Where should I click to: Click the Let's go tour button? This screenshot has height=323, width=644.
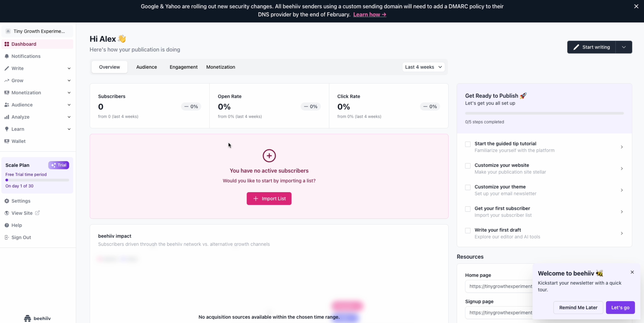[x=620, y=308]
